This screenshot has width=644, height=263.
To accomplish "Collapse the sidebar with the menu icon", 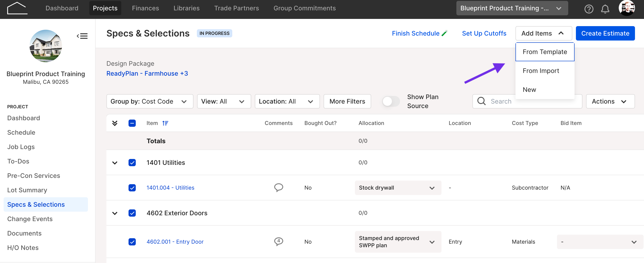I will [82, 36].
